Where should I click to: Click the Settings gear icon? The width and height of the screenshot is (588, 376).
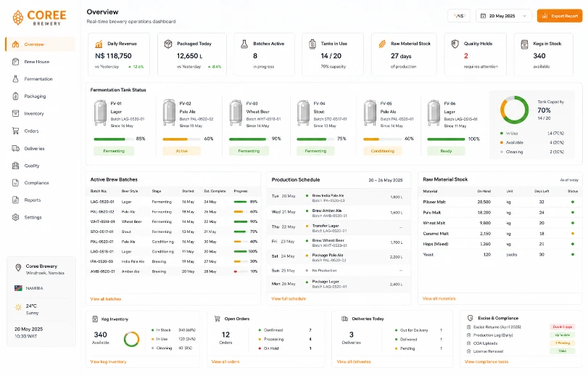pyautogui.click(x=15, y=217)
